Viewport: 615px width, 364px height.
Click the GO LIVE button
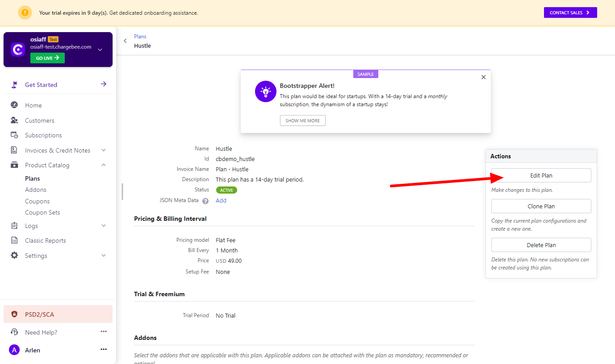pyautogui.click(x=47, y=58)
